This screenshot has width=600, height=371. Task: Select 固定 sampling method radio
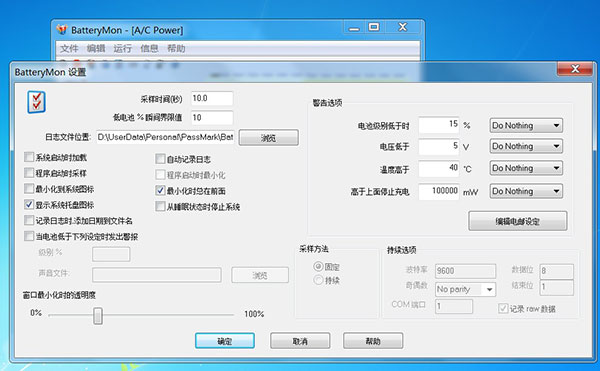[x=318, y=266]
